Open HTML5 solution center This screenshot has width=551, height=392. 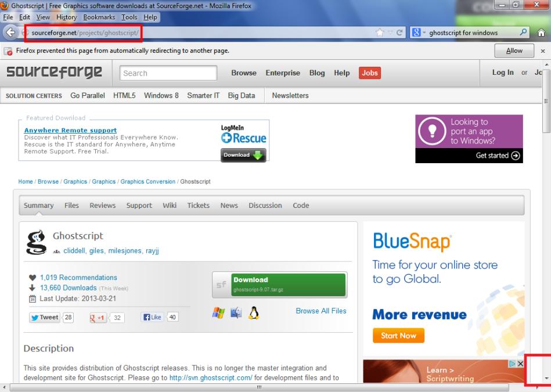[124, 96]
